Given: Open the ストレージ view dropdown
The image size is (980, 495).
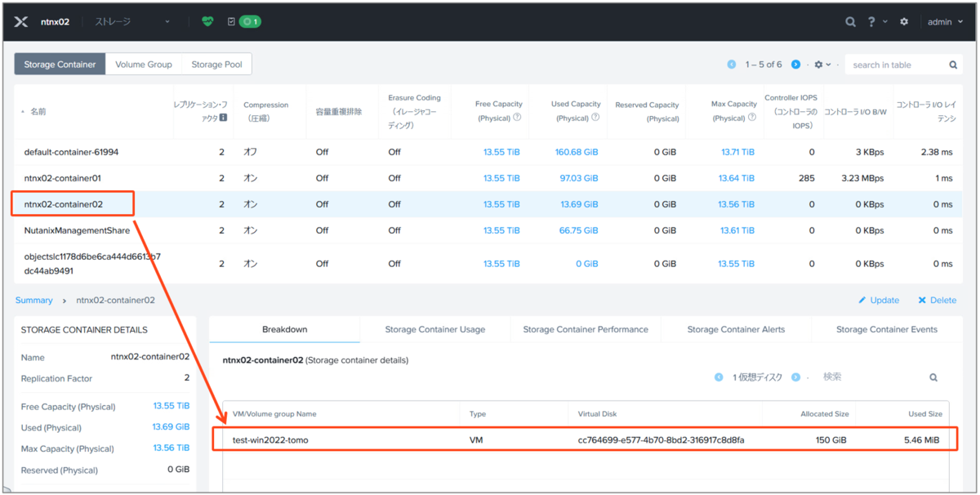Looking at the screenshot, I should pyautogui.click(x=131, y=22).
